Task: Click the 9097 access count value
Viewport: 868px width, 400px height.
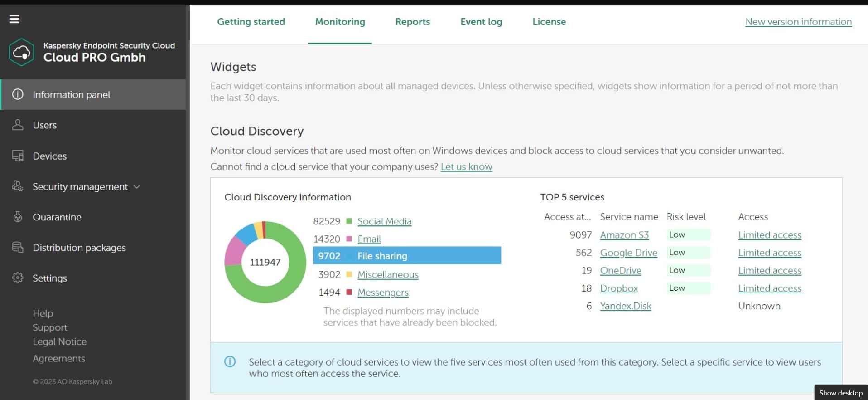Action: [x=581, y=235]
